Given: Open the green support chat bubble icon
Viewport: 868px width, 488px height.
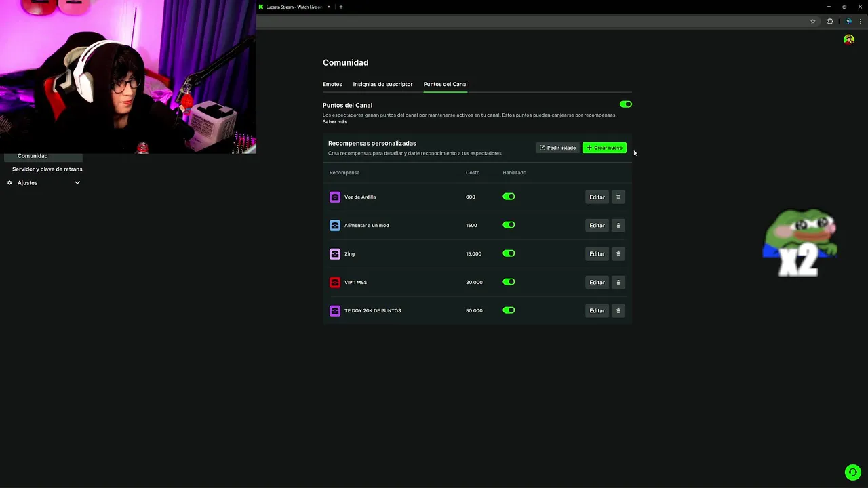Looking at the screenshot, I should 852,472.
